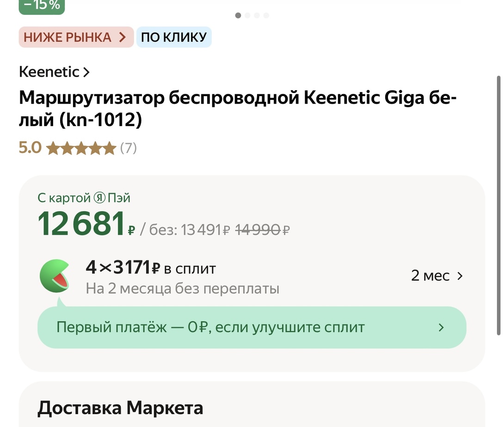Screen dimensions: 504x427
Task: Tap the crossed-out 14 990 ₽ price
Action: [262, 229]
